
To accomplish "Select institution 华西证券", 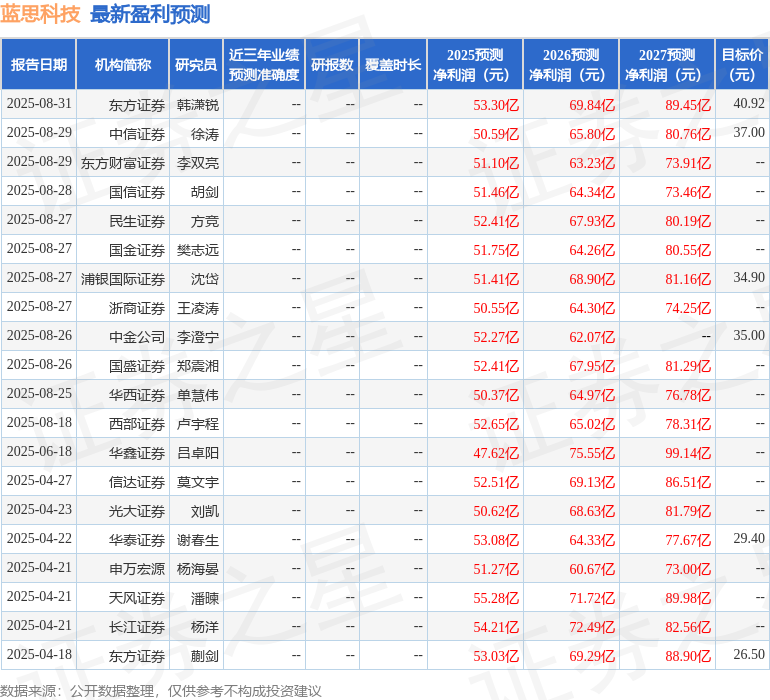I will click(x=137, y=395).
